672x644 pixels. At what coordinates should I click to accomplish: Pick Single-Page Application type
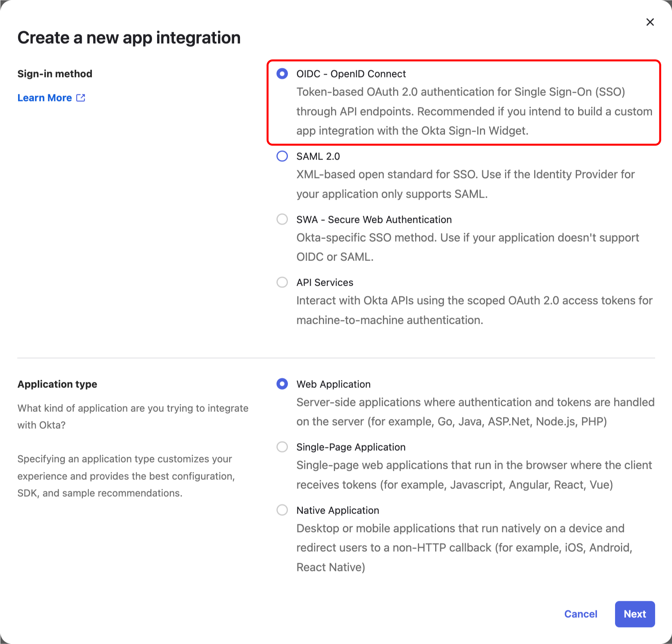point(282,447)
